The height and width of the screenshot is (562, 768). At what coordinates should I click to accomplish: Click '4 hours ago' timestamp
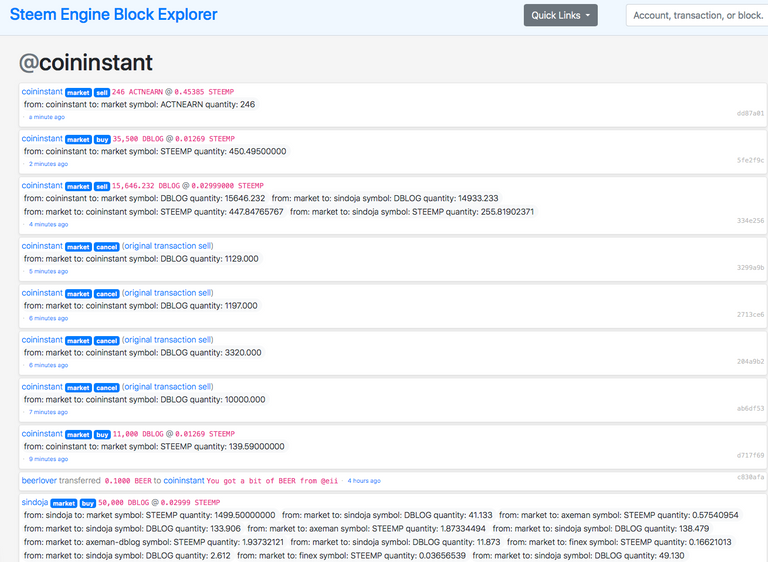(364, 481)
